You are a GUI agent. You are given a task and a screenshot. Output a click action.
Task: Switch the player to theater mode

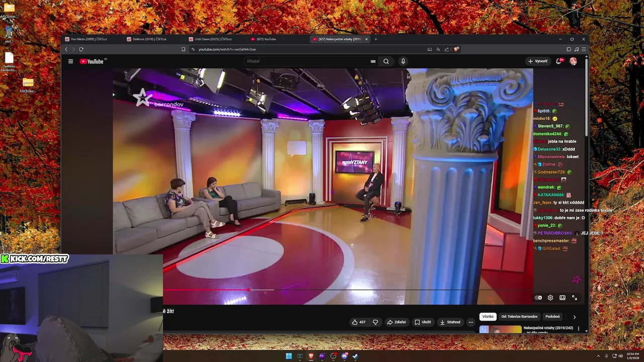562,298
